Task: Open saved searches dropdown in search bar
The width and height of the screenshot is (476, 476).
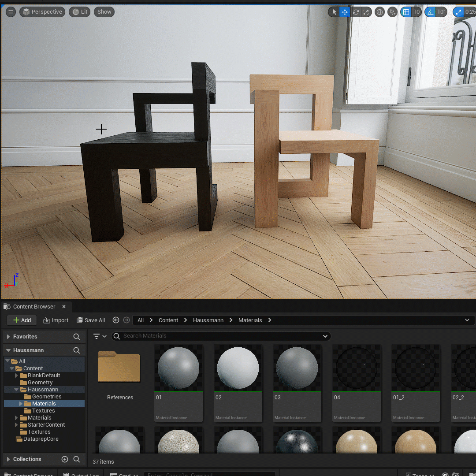Action: point(325,336)
